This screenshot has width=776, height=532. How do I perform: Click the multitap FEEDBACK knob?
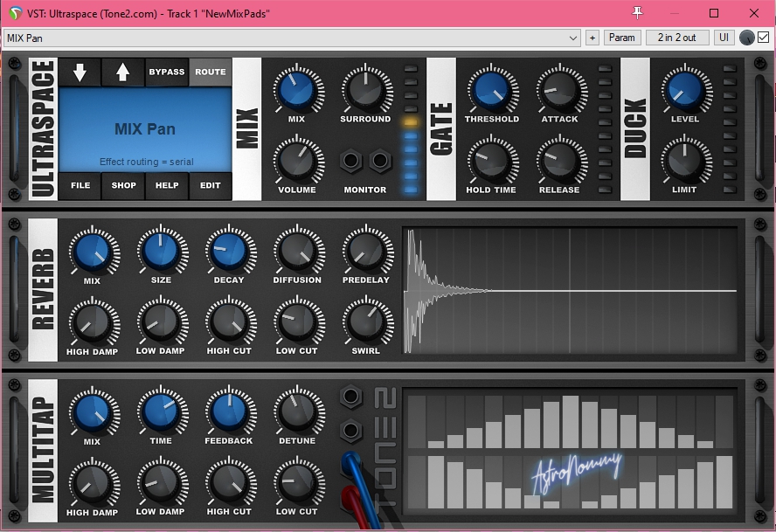coord(229,412)
